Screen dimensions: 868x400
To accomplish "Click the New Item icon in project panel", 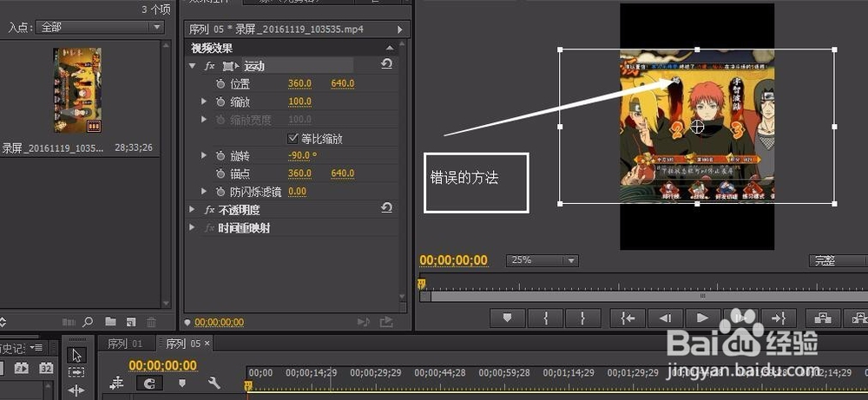I will click(x=131, y=321).
